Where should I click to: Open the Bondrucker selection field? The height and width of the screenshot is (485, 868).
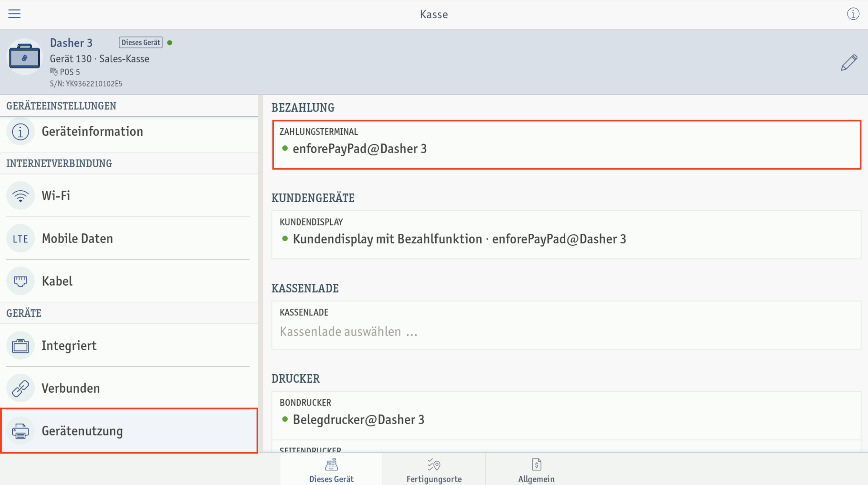point(567,416)
